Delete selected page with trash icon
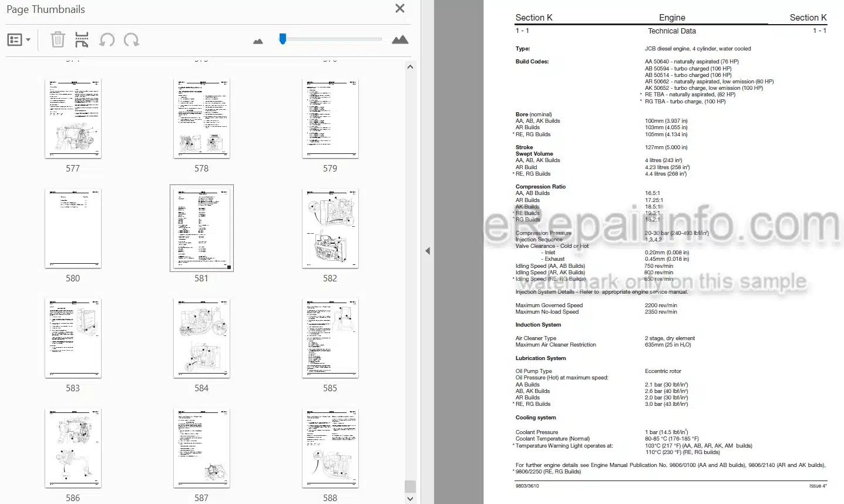The height and width of the screenshot is (504, 844). (x=58, y=40)
